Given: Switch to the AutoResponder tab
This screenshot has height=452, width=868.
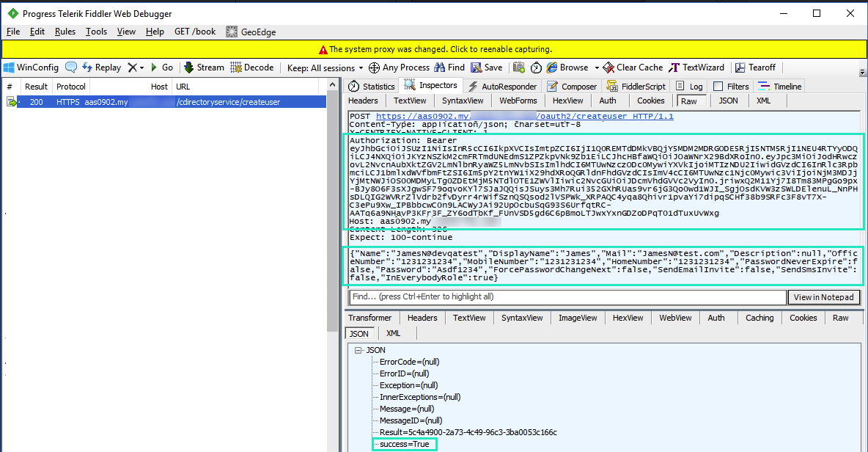Looking at the screenshot, I should (503, 87).
